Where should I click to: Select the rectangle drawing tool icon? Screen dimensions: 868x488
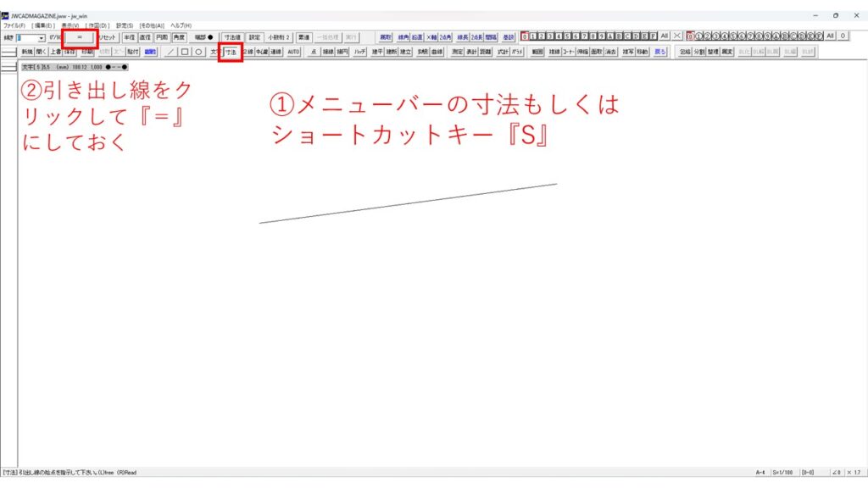[185, 52]
